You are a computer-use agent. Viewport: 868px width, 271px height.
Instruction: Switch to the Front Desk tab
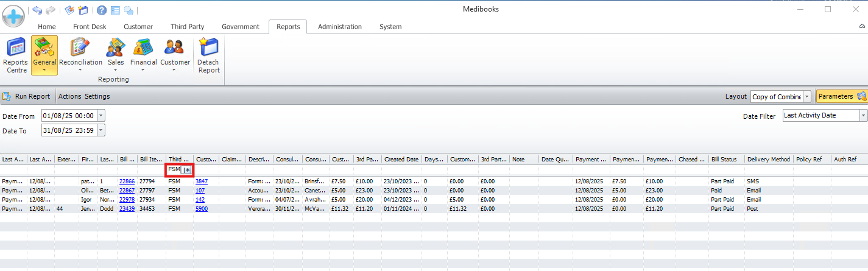pyautogui.click(x=90, y=27)
